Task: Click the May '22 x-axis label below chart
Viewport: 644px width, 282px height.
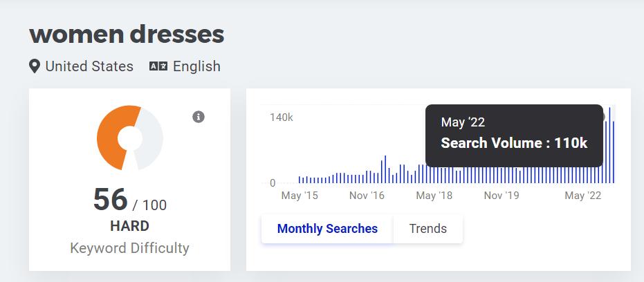Action: tap(583, 196)
